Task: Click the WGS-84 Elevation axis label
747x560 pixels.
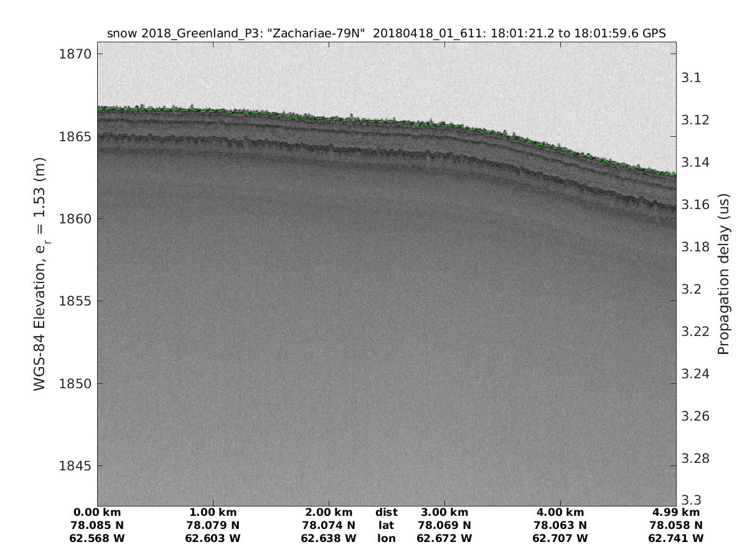Action: 40,274
